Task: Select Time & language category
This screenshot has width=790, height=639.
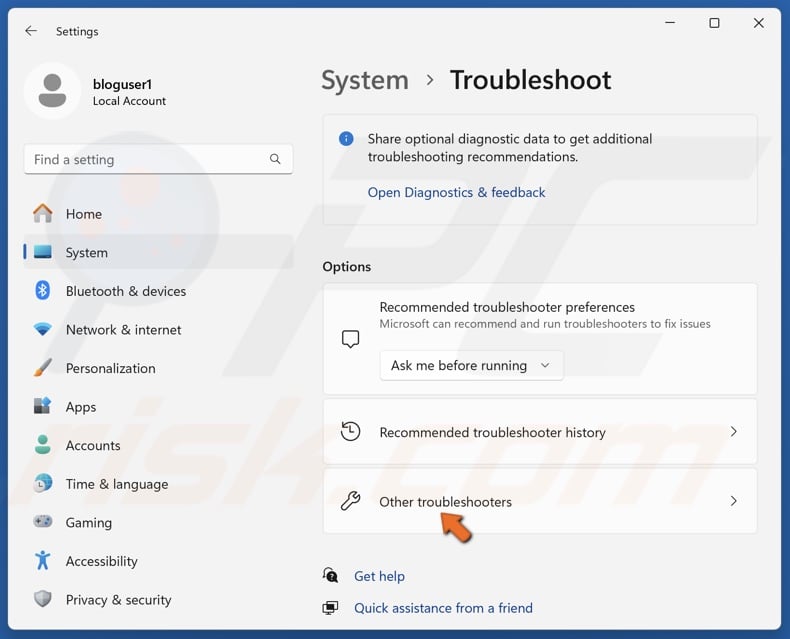Action: point(158,483)
